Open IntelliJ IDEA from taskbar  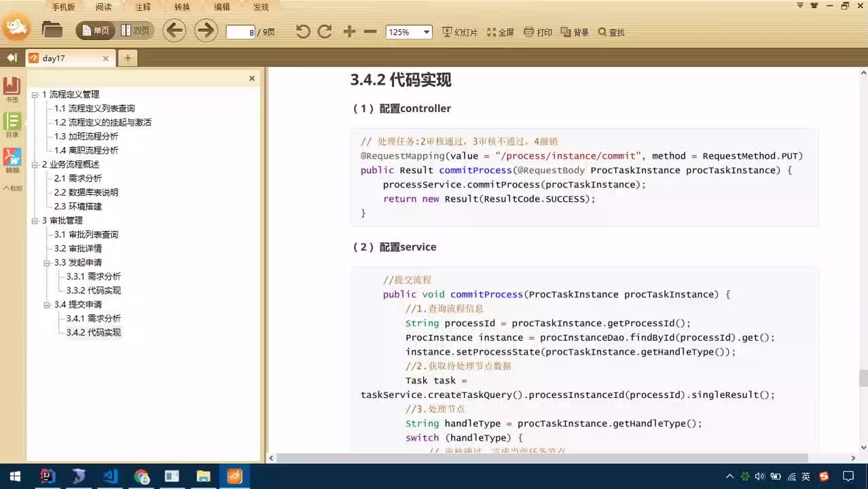click(48, 476)
